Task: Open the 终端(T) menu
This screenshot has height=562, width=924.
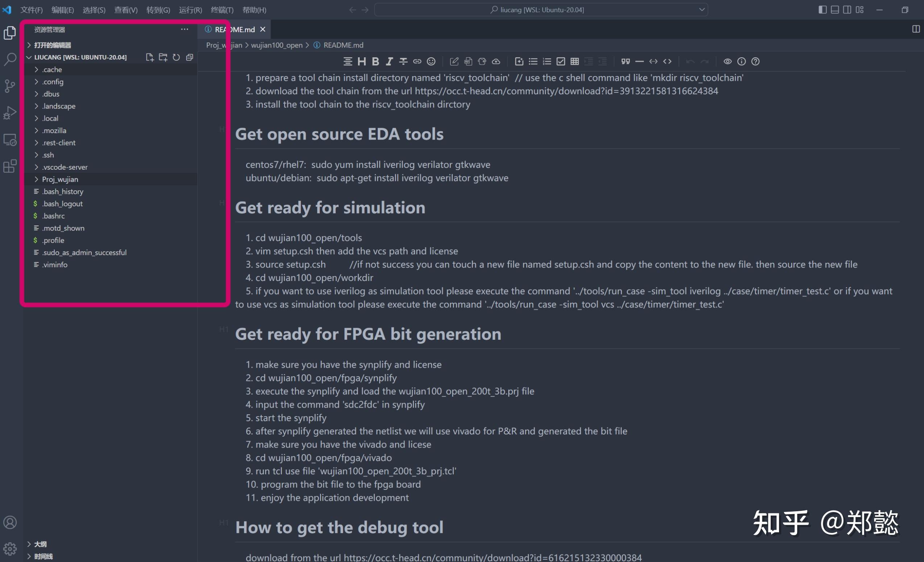Action: click(222, 10)
